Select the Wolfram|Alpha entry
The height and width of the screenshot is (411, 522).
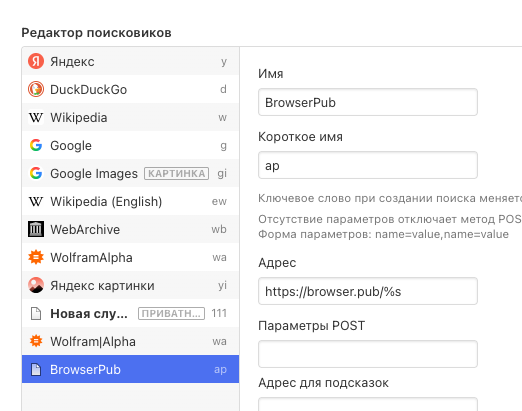pyautogui.click(x=131, y=341)
